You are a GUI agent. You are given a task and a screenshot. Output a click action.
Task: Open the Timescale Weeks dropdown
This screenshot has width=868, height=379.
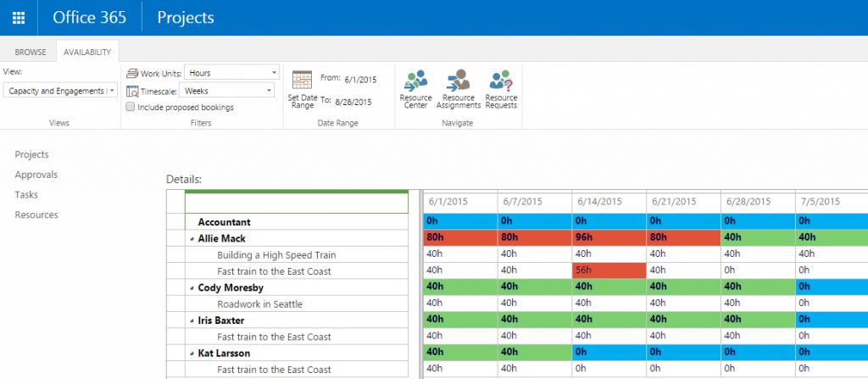229,90
